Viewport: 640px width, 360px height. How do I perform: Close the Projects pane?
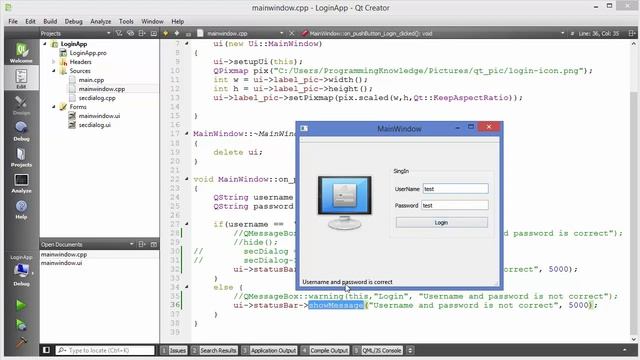click(153, 33)
